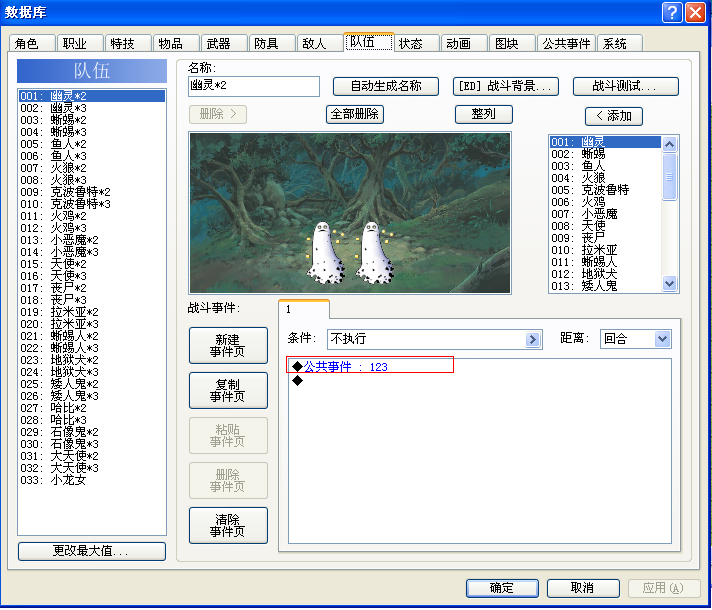The width and height of the screenshot is (712, 610).
Task: Select troop 031: 大天使*2
Action: (x=92, y=456)
